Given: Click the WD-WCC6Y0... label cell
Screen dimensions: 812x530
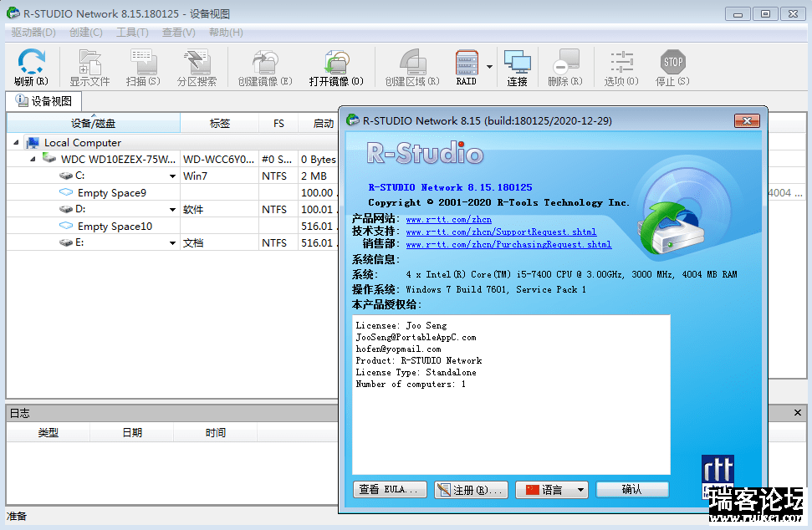Looking at the screenshot, I should point(220,160).
